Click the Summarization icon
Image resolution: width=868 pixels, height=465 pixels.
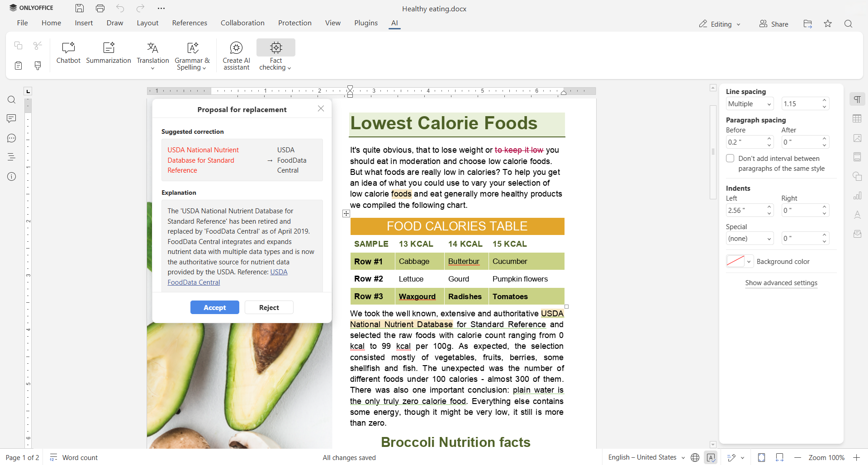pyautogui.click(x=109, y=48)
